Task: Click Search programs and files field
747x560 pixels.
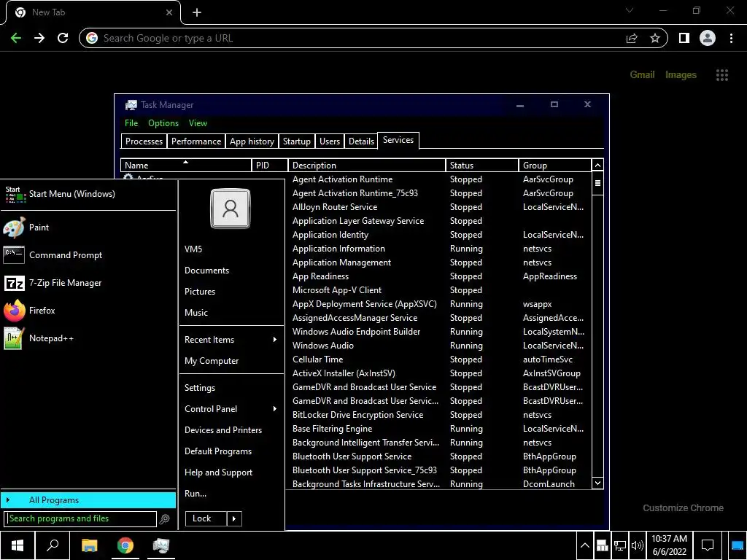Action: 80,518
